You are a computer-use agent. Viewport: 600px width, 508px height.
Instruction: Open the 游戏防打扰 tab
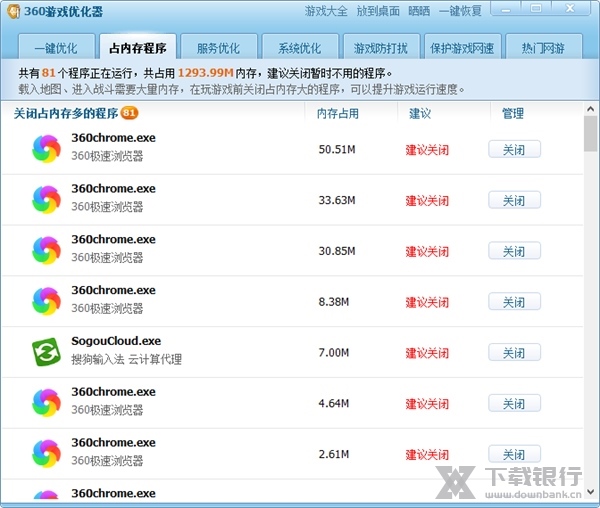click(381, 48)
